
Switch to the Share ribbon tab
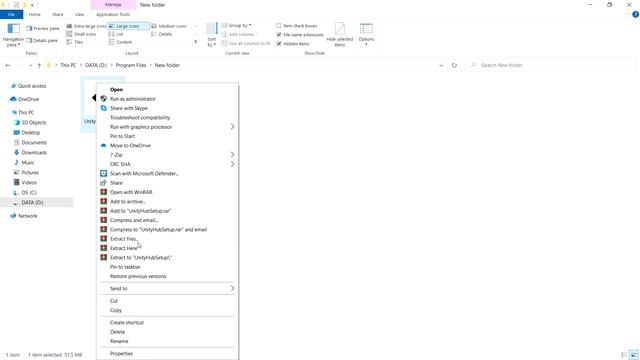click(58, 14)
